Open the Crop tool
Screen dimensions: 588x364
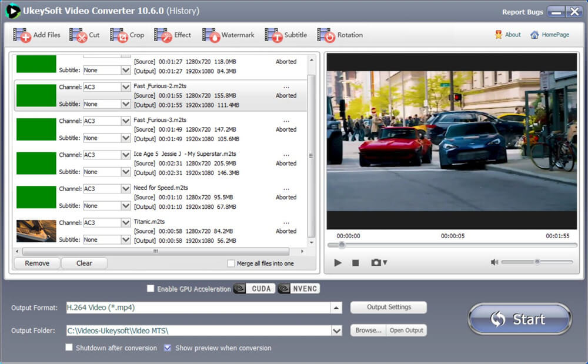tap(127, 35)
